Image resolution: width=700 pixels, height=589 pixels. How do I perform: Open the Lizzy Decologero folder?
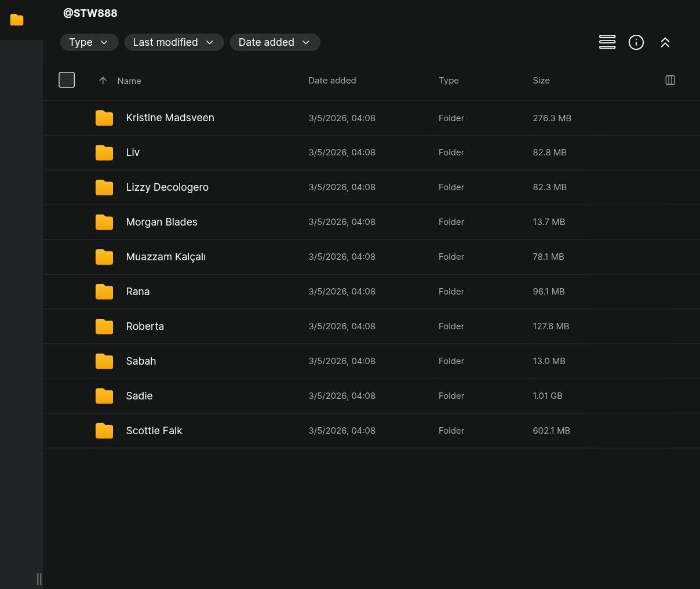[x=167, y=187]
